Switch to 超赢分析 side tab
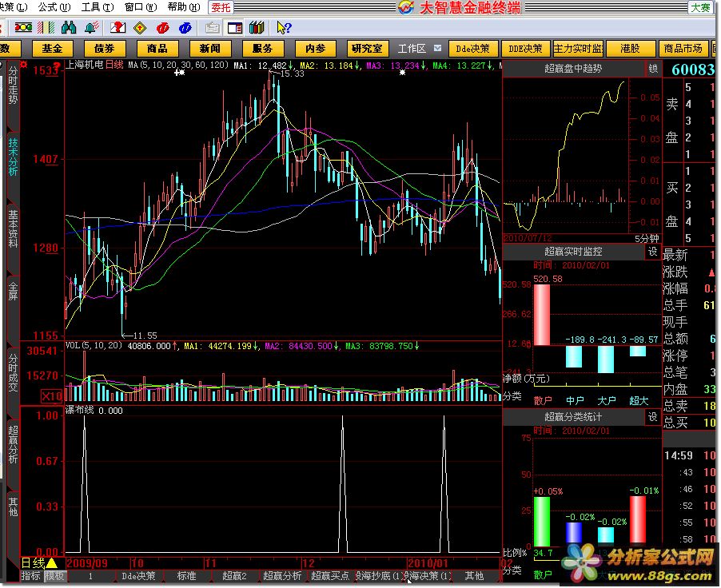721x588 pixels. (13, 444)
